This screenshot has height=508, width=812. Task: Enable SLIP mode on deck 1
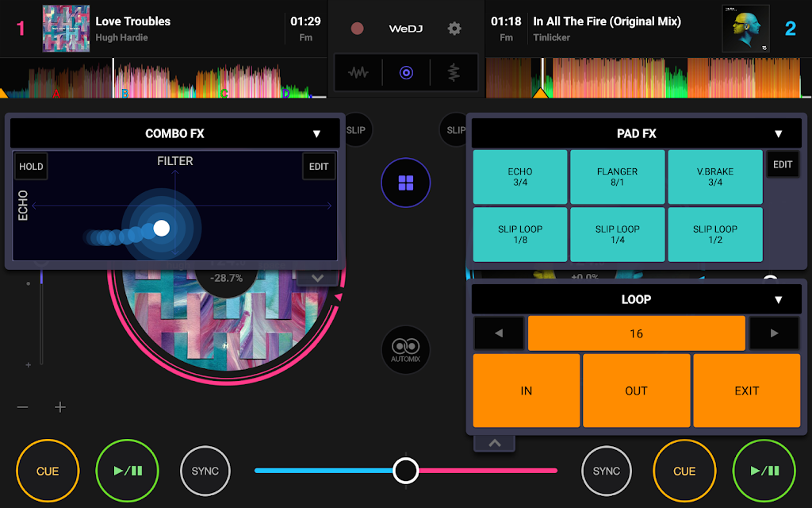[x=357, y=130]
